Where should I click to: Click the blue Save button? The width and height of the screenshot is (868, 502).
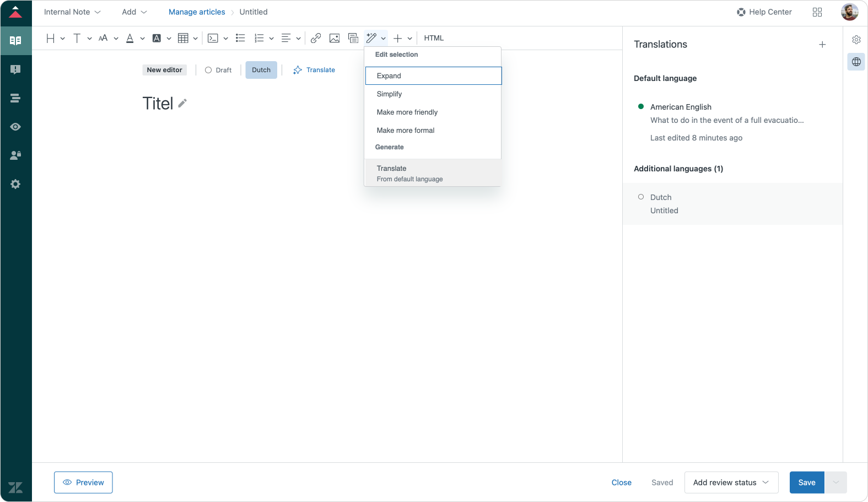[x=807, y=483]
